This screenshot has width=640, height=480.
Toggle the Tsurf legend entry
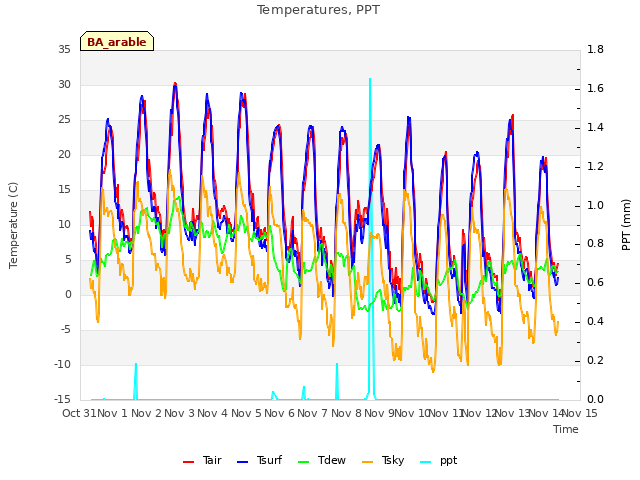(x=260, y=461)
